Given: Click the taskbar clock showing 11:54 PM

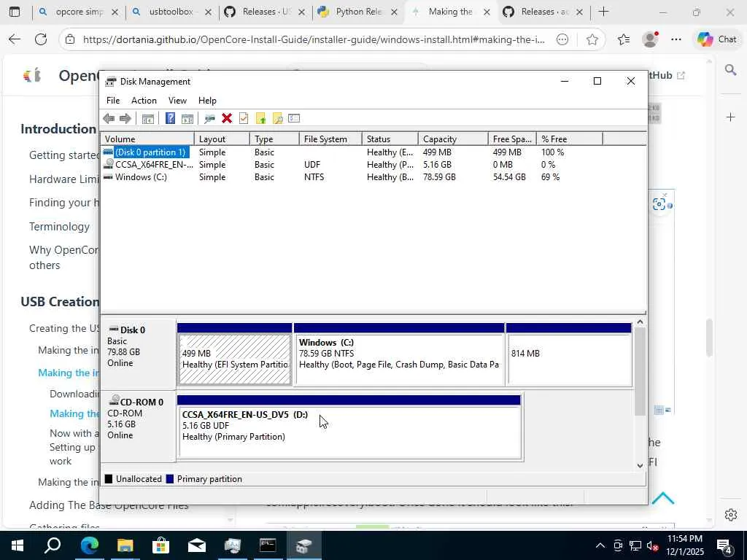Looking at the screenshot, I should [x=685, y=545].
